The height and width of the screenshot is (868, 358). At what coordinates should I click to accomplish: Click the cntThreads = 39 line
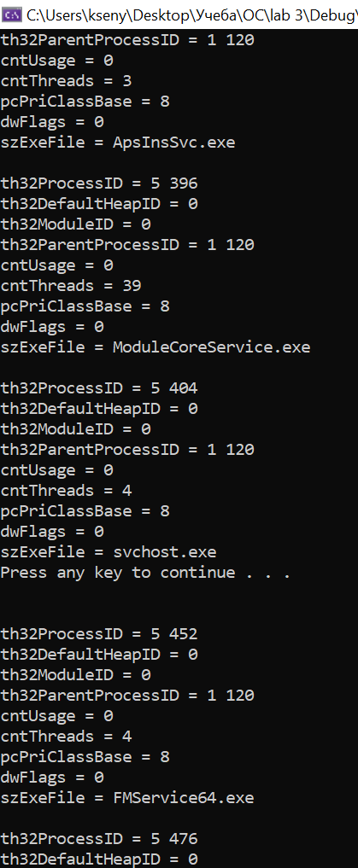click(x=71, y=286)
